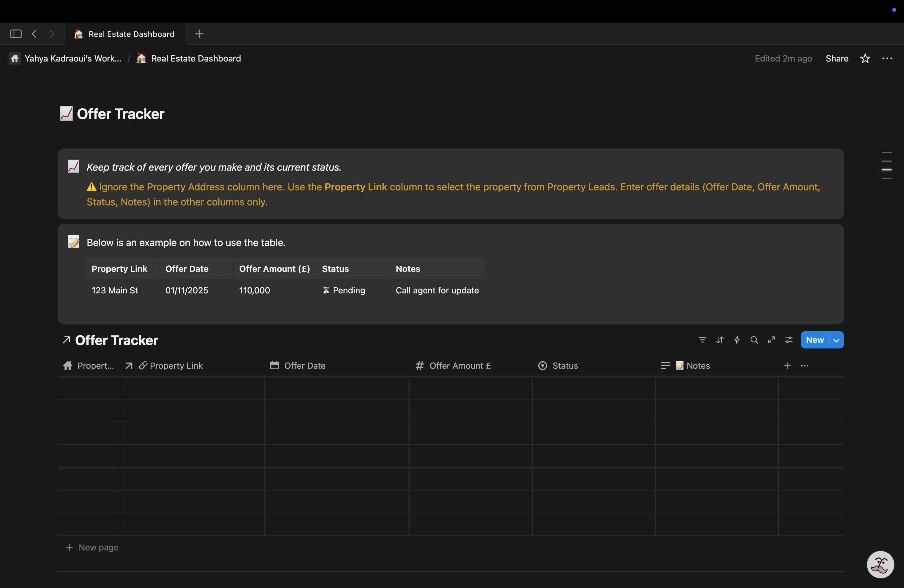The width and height of the screenshot is (904, 588).
Task: Star this page as favorite
Action: [865, 58]
